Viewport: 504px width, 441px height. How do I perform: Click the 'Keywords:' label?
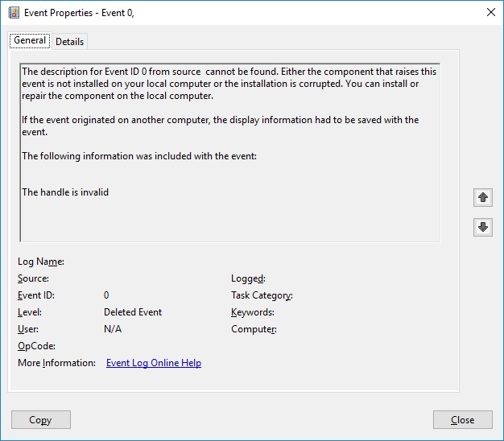click(x=253, y=312)
